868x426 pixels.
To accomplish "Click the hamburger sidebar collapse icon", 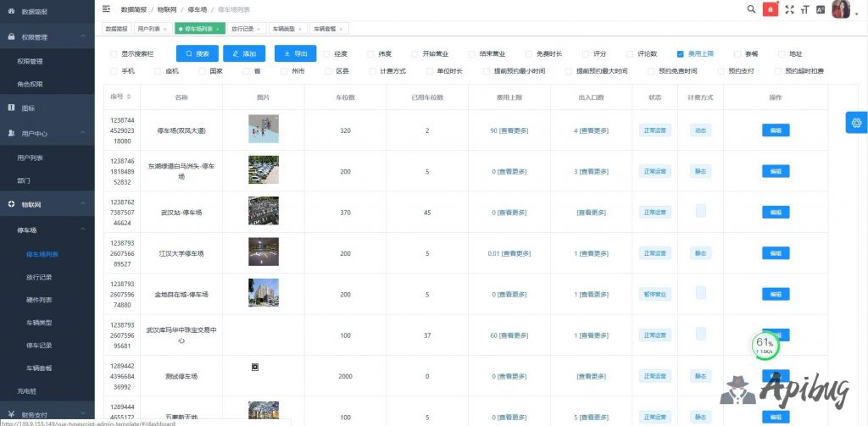I will [x=106, y=8].
